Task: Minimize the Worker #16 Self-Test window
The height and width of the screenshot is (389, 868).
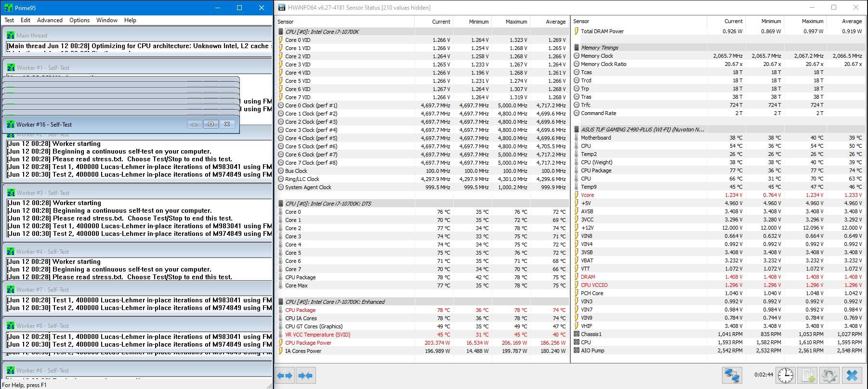Action: point(194,124)
